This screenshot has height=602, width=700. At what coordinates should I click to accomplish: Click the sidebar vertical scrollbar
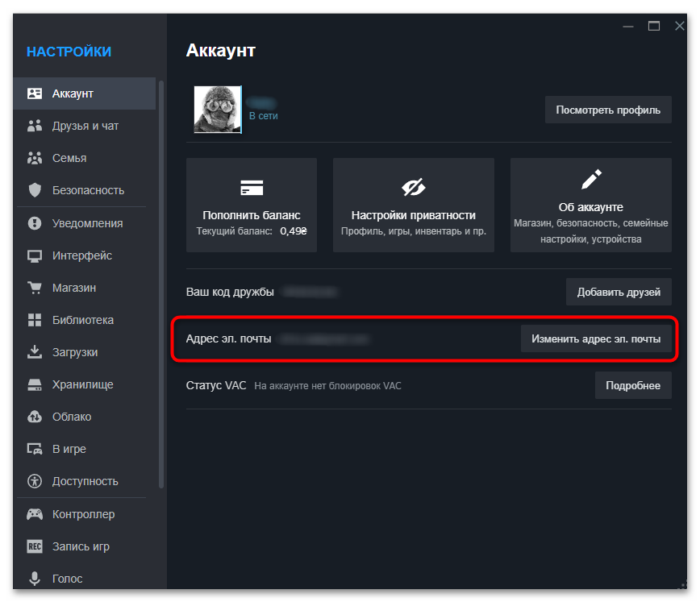click(161, 284)
